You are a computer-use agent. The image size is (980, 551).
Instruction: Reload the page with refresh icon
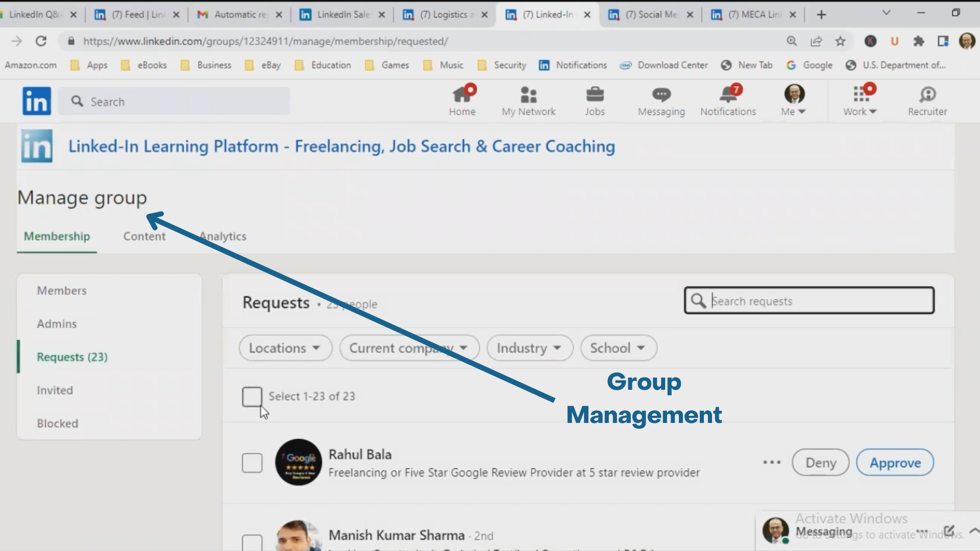(x=41, y=41)
